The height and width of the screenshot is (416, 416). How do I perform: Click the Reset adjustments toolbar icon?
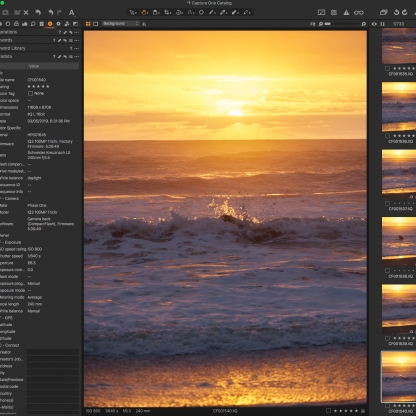(38, 13)
